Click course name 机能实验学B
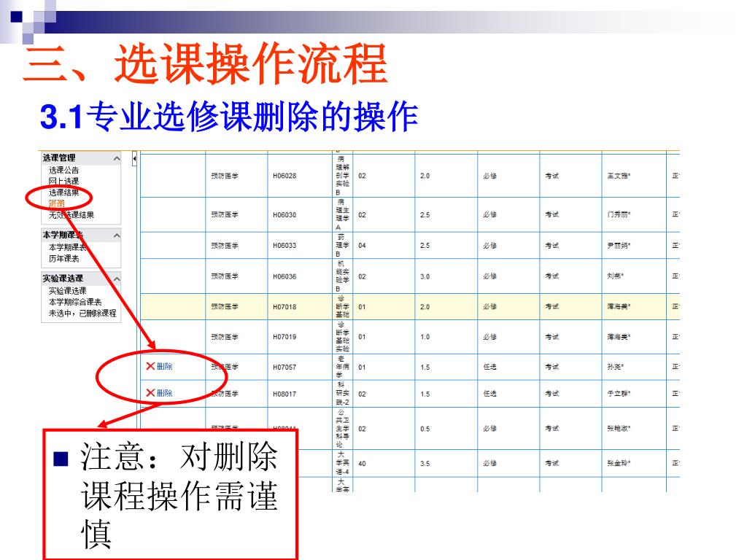This screenshot has width=747, height=560. (343, 276)
